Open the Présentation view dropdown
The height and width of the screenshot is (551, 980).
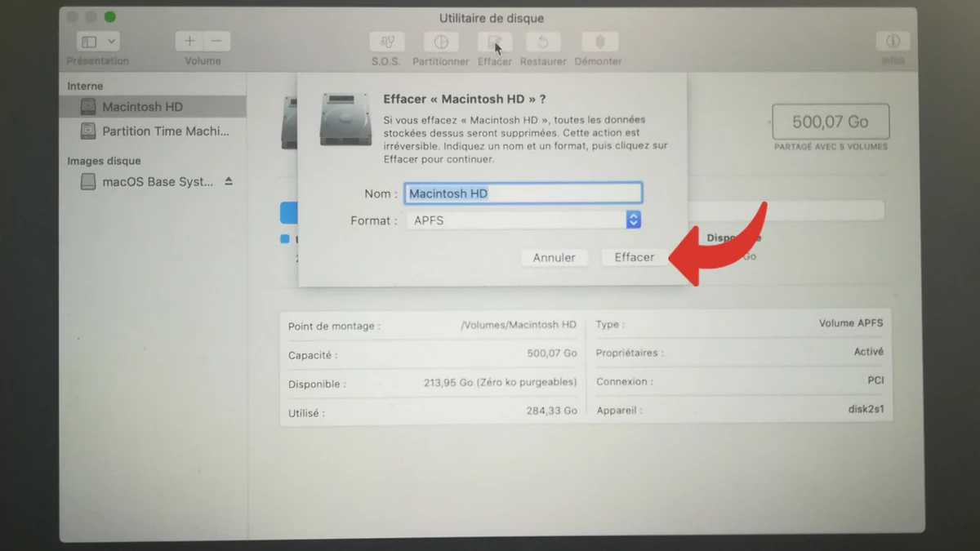click(x=99, y=42)
